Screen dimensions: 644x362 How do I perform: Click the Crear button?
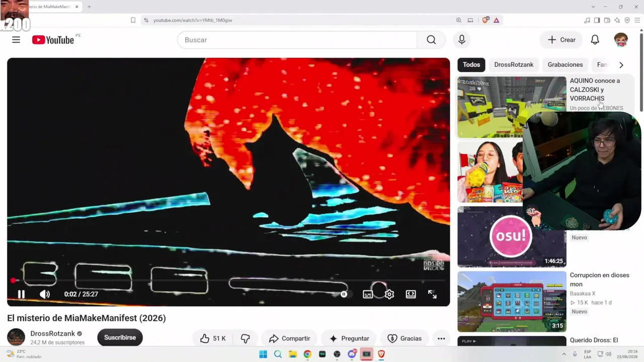(561, 40)
